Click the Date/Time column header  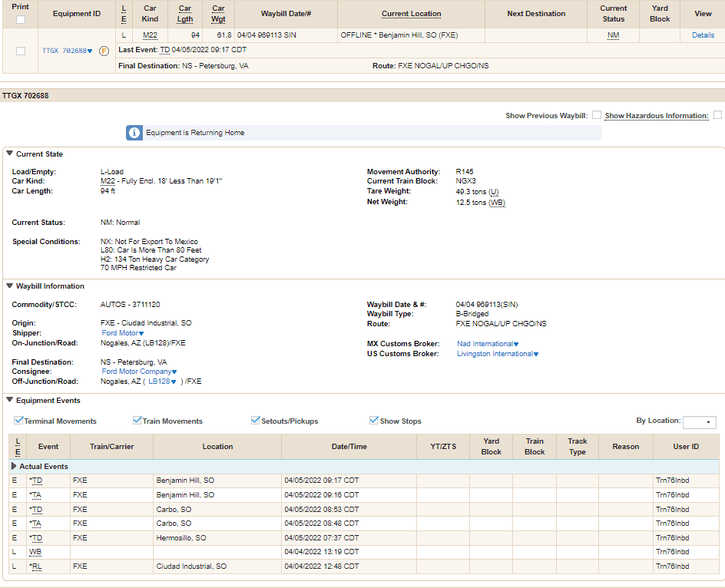tap(349, 447)
